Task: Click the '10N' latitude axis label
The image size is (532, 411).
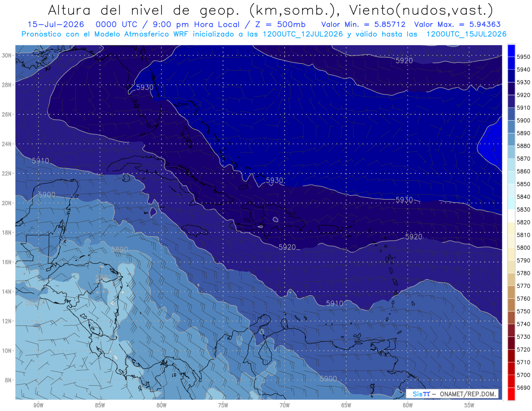Action: pos(8,351)
